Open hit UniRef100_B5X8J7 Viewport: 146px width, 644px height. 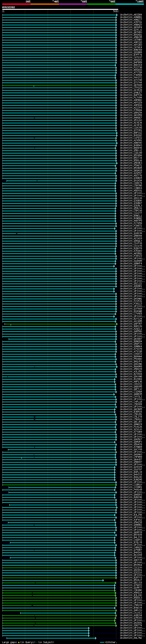click(131, 580)
